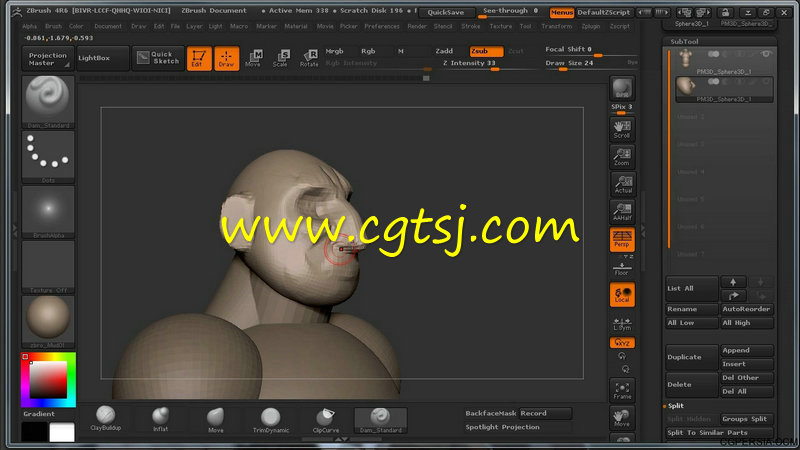Viewport: 800px width, 450px height.
Task: Toggle the M material channel
Action: [401, 51]
